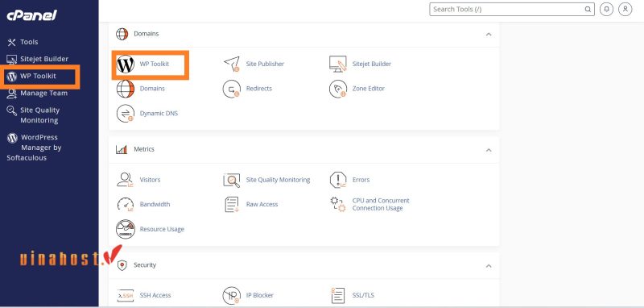The image size is (644, 308).
Task: Click the Visitors icon
Action: pos(126,180)
